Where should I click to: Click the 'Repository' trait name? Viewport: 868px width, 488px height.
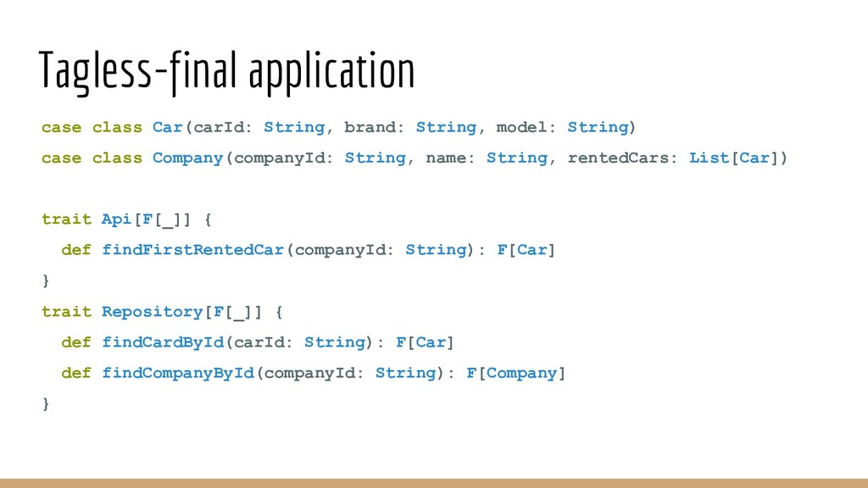[x=153, y=312]
